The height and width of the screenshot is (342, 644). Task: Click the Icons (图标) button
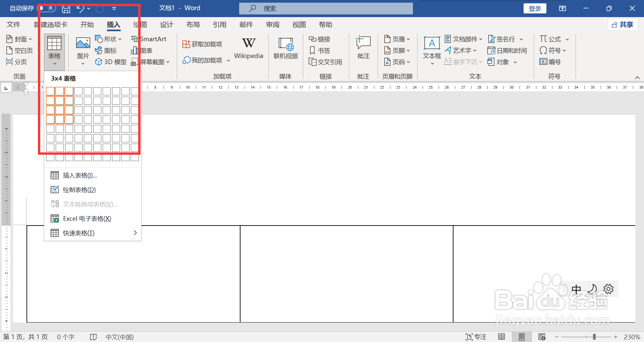[x=106, y=50]
